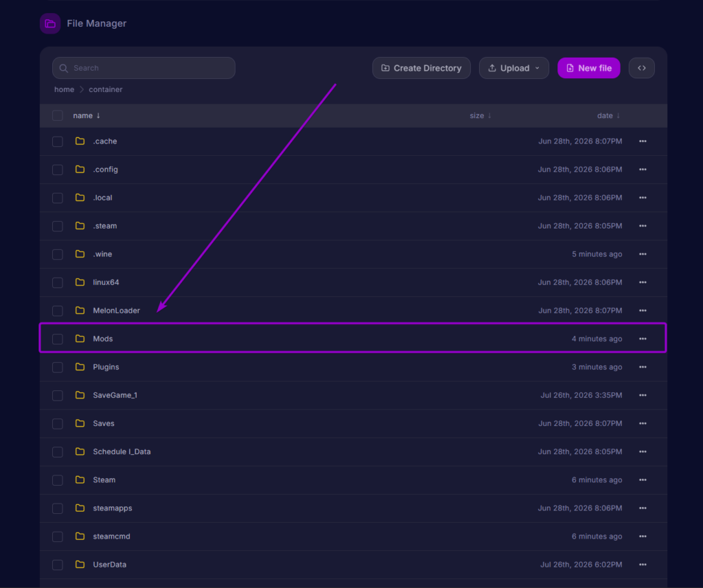The height and width of the screenshot is (588, 703).
Task: Click the Create Directory button
Action: pyautogui.click(x=422, y=68)
